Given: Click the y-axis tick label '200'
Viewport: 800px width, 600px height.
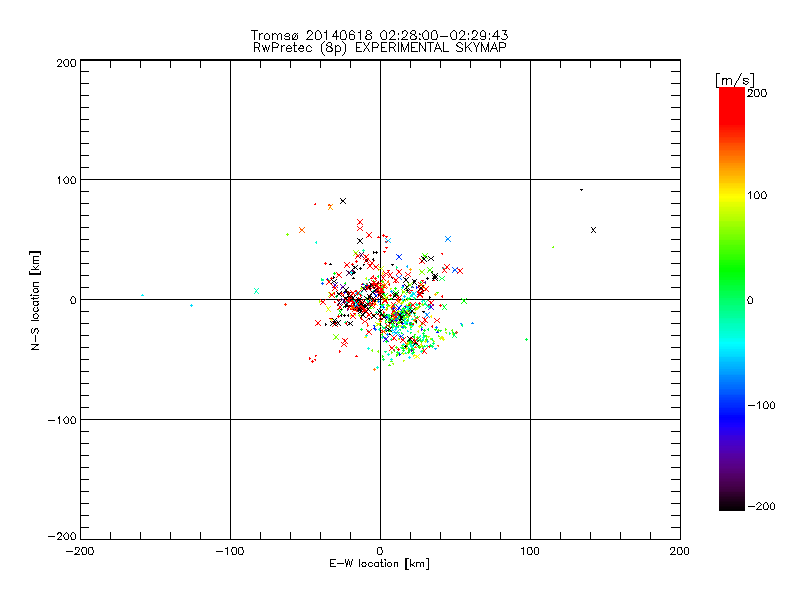Looking at the screenshot, I should (66, 63).
